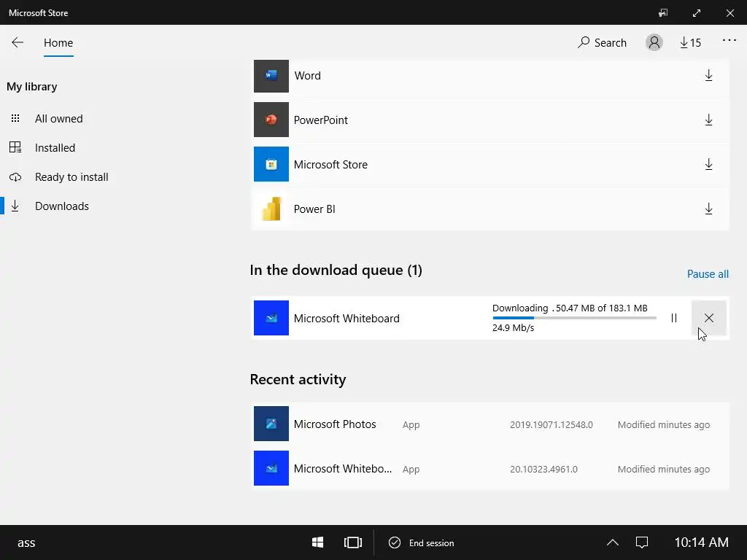Select Installed in My library
Viewport: 747px width, 560px height.
click(55, 147)
